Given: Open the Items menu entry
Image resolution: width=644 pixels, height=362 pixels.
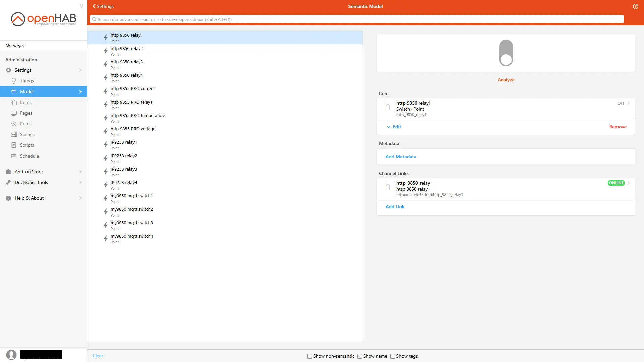Looking at the screenshot, I should pos(26,102).
